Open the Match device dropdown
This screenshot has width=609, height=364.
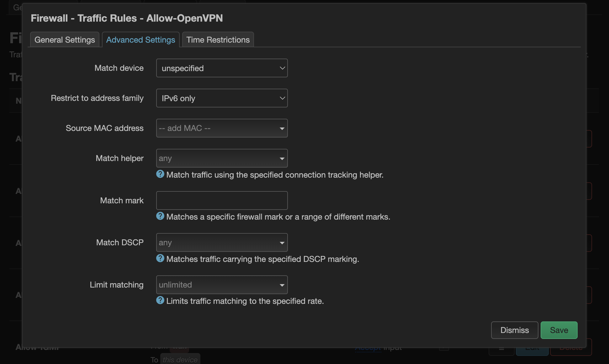pos(222,68)
